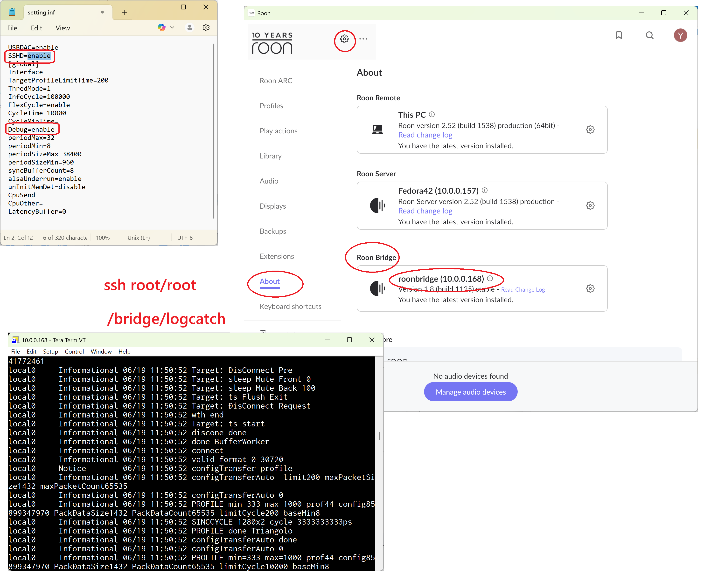Click Manage audio devices button
725x588 pixels.
[x=470, y=392]
